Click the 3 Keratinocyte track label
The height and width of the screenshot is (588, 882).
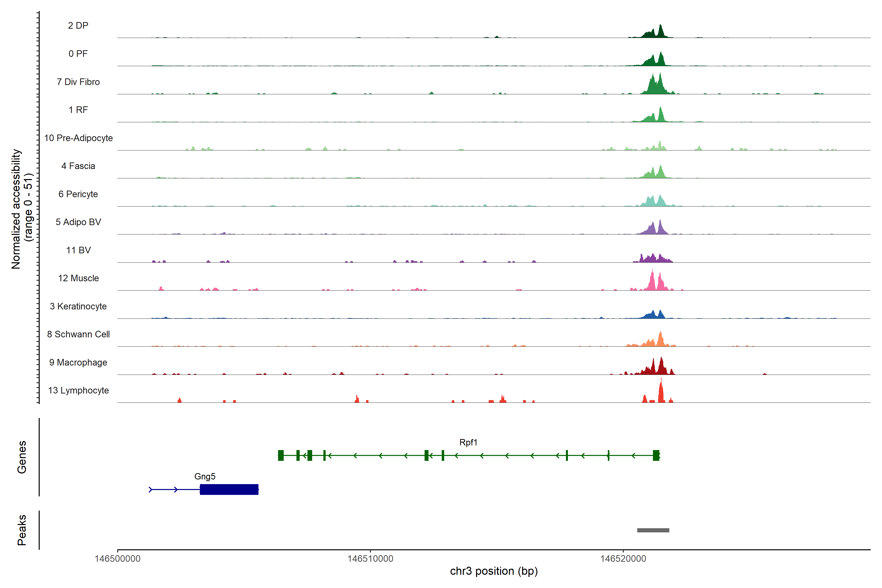pyautogui.click(x=78, y=306)
